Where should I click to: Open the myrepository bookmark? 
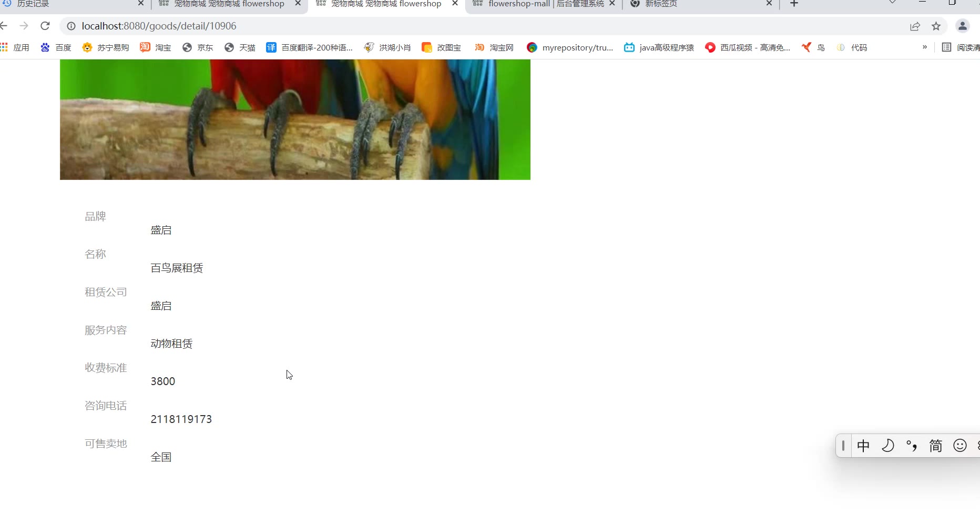570,47
